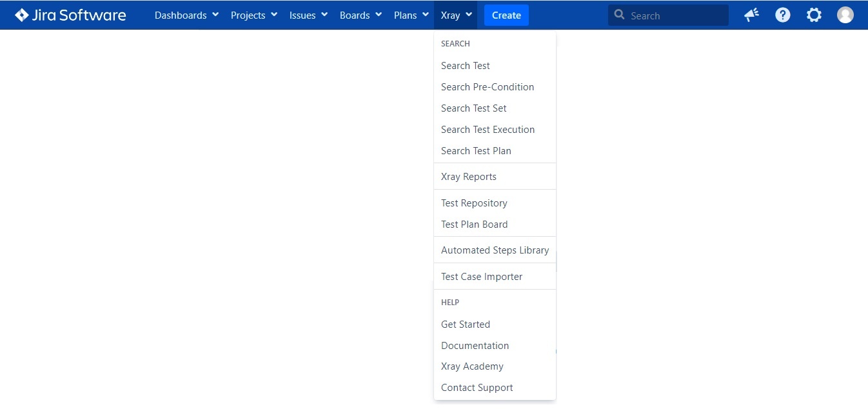Image resolution: width=868 pixels, height=409 pixels.
Task: Expand the Plans dropdown
Action: pos(411,15)
